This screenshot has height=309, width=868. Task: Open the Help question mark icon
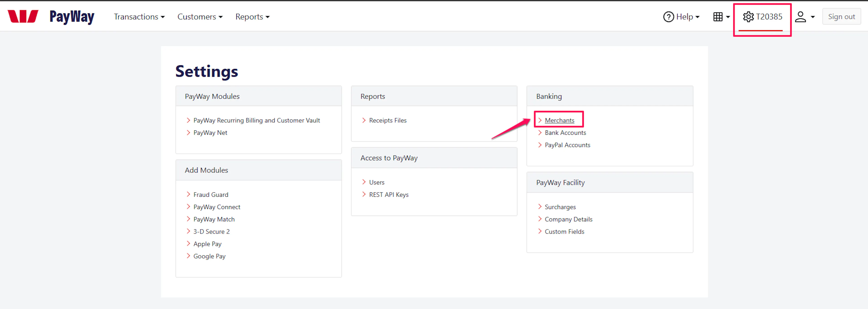668,17
